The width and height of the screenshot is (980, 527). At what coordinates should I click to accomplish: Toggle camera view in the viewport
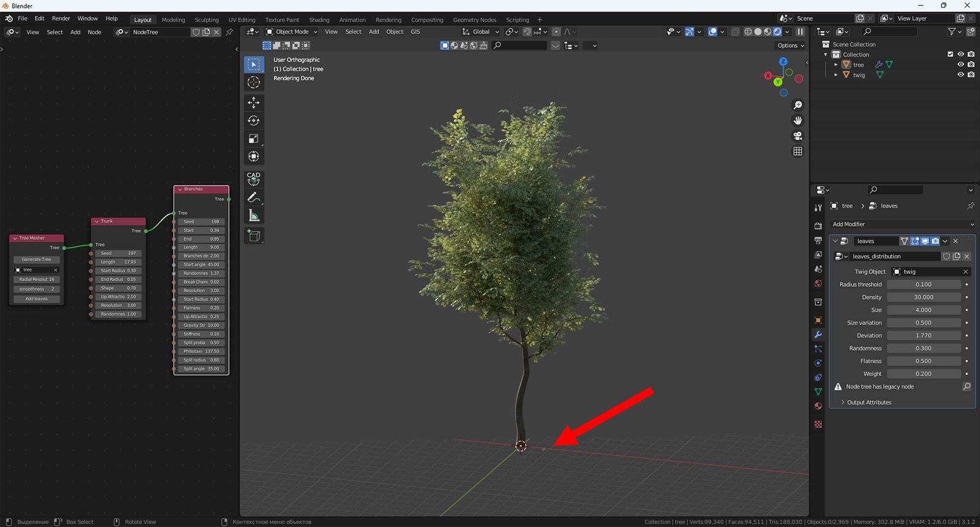[x=797, y=136]
